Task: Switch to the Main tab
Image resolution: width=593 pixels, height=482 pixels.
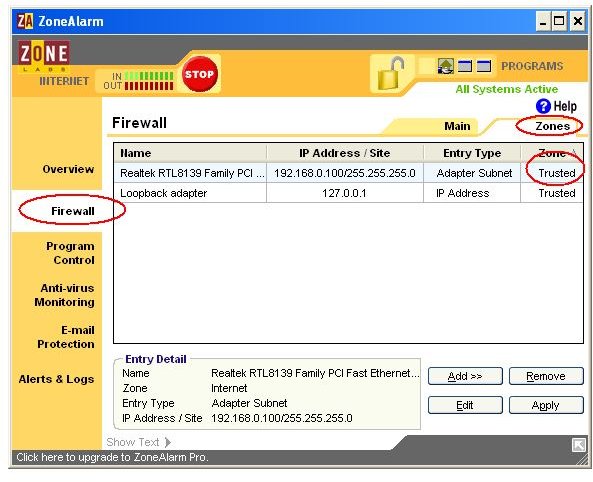Action: coord(457,126)
